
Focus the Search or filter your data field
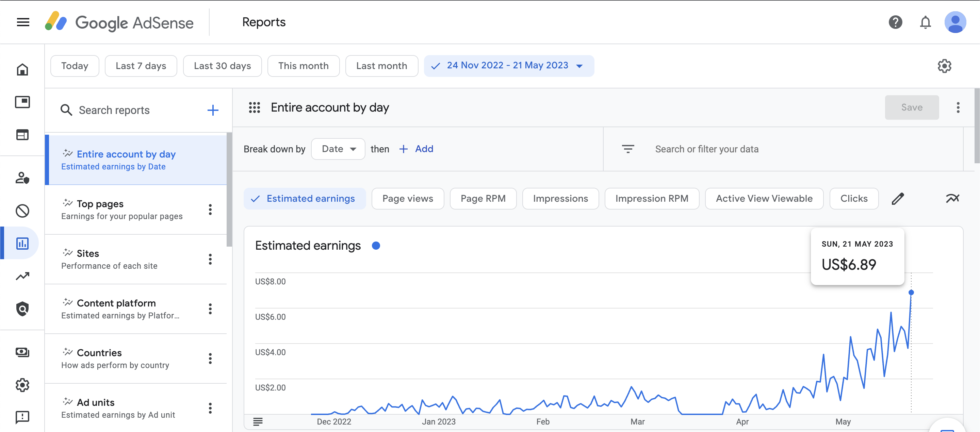[706, 149]
